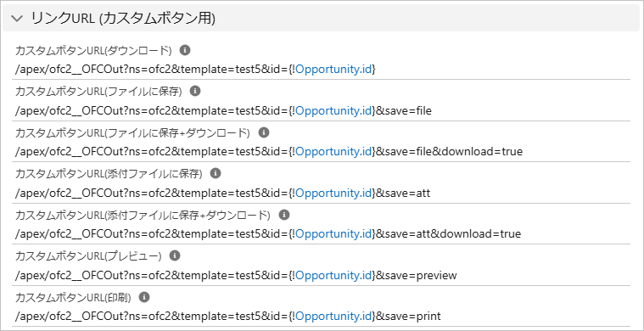Viewport: 644px width, 331px height.
Task: Click info icon beside カスタムボタンURL(印刷)
Action: [144, 296]
